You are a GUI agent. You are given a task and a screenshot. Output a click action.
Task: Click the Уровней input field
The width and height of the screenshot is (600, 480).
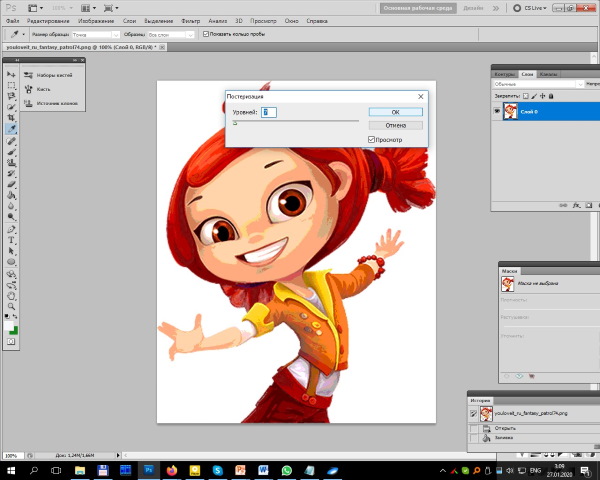point(269,112)
